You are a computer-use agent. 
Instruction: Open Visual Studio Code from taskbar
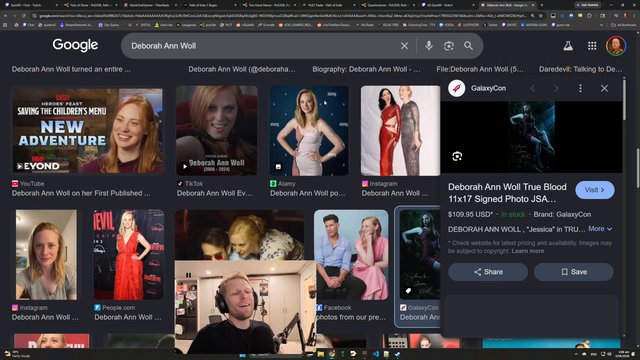pyautogui.click(x=376, y=354)
